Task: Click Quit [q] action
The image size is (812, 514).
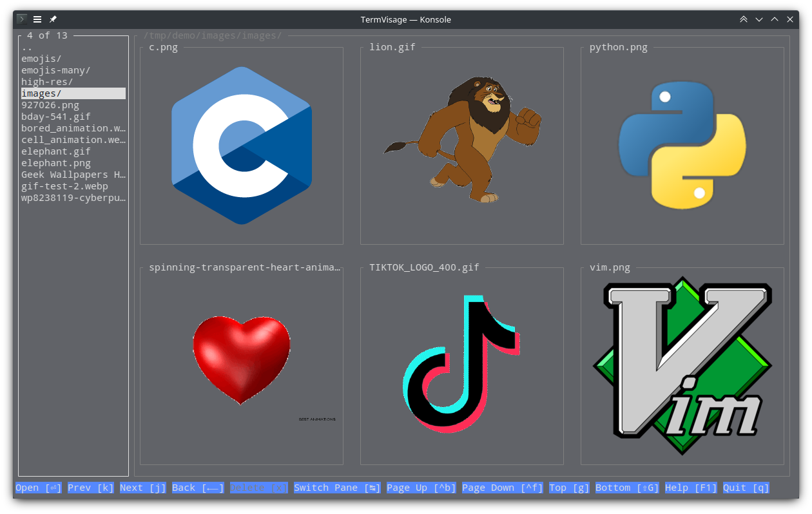Action: pyautogui.click(x=746, y=488)
